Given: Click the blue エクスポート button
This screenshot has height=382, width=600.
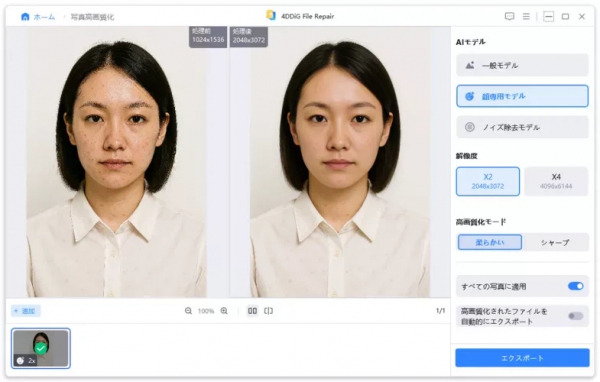Looking at the screenshot, I should (x=522, y=358).
